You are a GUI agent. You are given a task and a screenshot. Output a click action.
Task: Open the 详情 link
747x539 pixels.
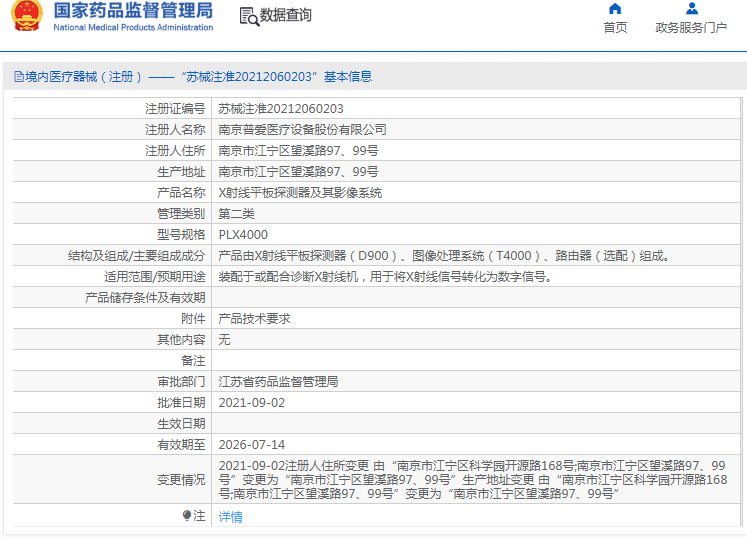coord(231,517)
